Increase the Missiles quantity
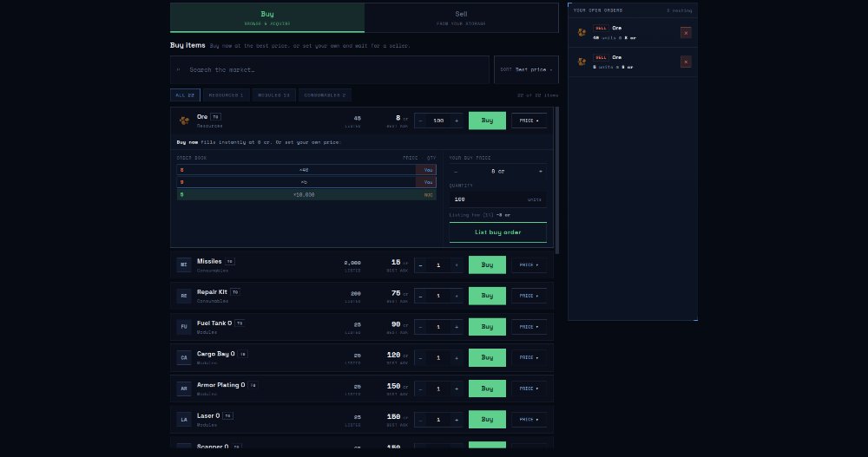This screenshot has width=868, height=457. coord(457,265)
